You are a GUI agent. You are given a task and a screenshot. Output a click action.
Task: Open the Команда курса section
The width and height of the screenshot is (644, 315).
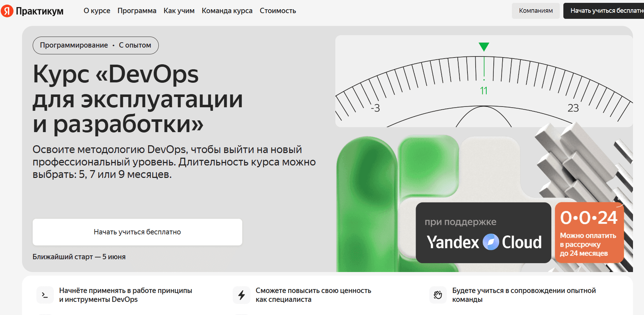227,11
